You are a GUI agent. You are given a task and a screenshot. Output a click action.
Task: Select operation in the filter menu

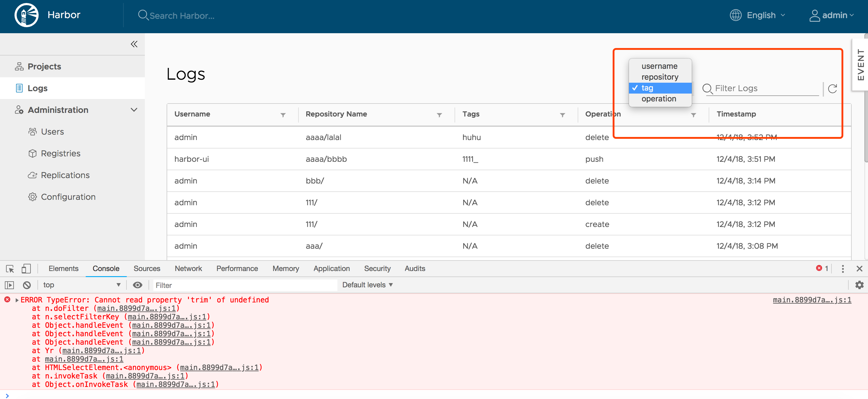pyautogui.click(x=659, y=98)
